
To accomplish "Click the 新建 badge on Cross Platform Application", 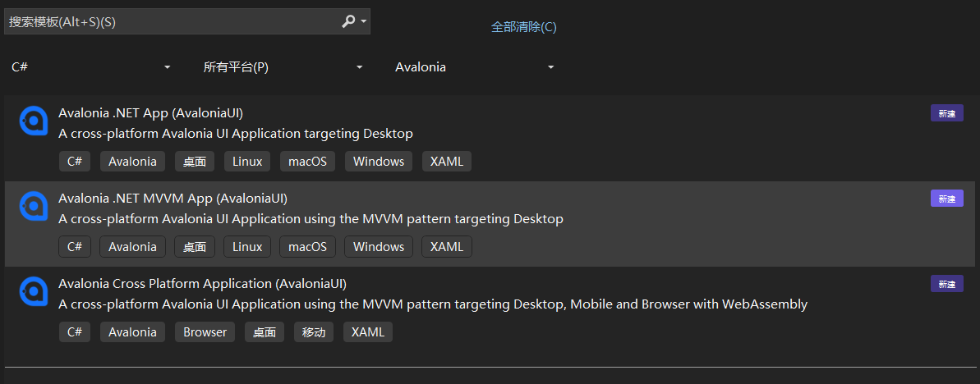I will (x=946, y=284).
